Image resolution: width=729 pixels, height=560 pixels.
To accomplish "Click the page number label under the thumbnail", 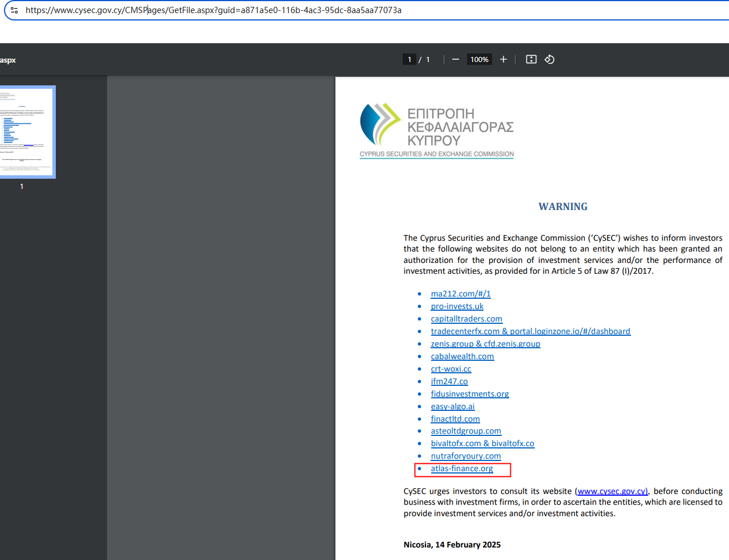I will pos(22,187).
